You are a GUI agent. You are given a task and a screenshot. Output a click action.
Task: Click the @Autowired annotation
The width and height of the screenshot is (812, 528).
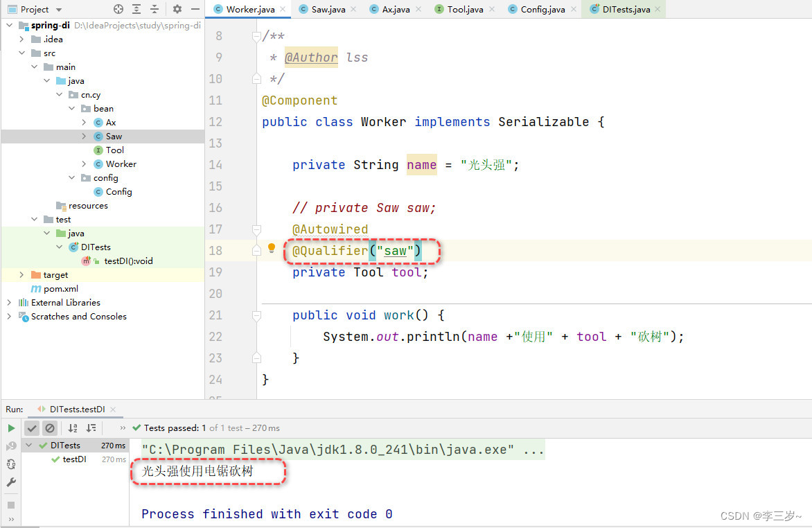[330, 229]
